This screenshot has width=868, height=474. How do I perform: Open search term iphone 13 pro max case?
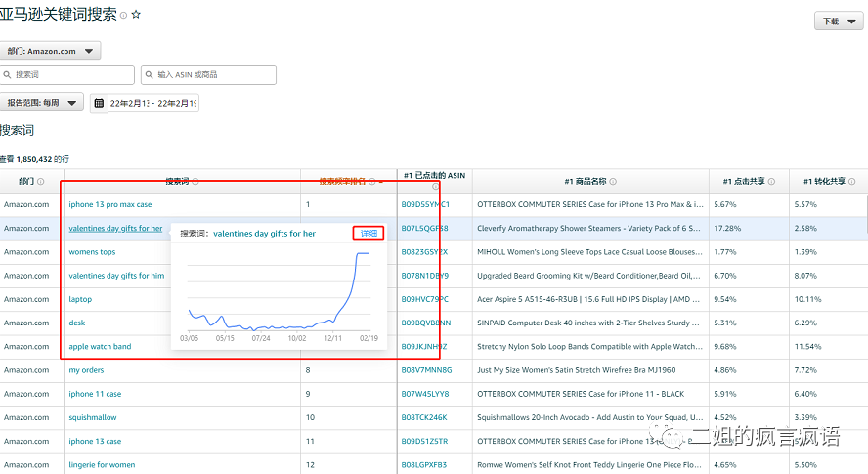[x=110, y=204]
